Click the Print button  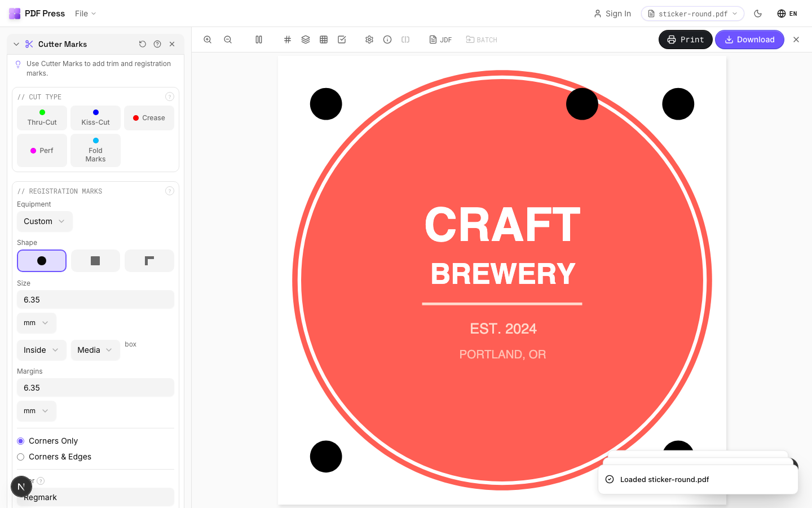[x=686, y=40]
